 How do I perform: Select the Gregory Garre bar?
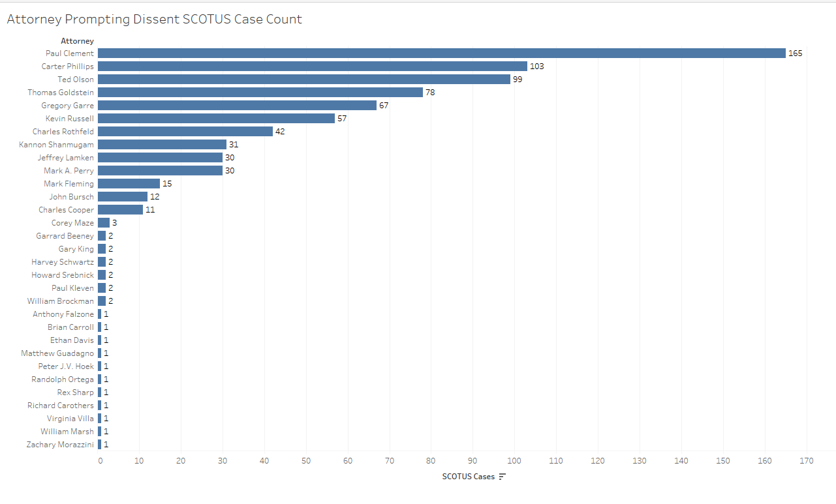click(237, 106)
